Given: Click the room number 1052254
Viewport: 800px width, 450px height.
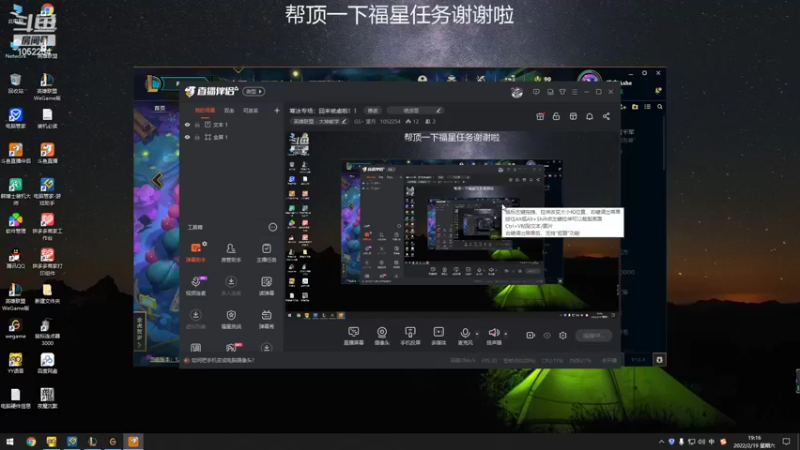Looking at the screenshot, I should click(390, 121).
